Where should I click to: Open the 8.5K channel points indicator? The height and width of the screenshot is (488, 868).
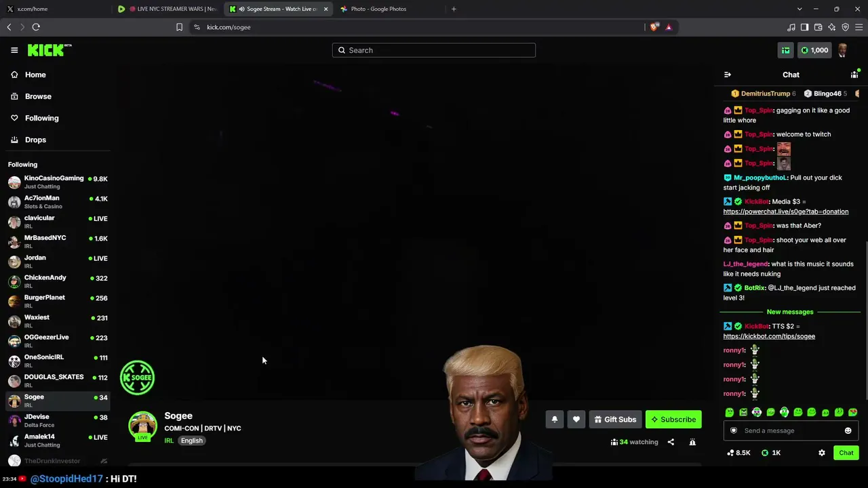(738, 453)
